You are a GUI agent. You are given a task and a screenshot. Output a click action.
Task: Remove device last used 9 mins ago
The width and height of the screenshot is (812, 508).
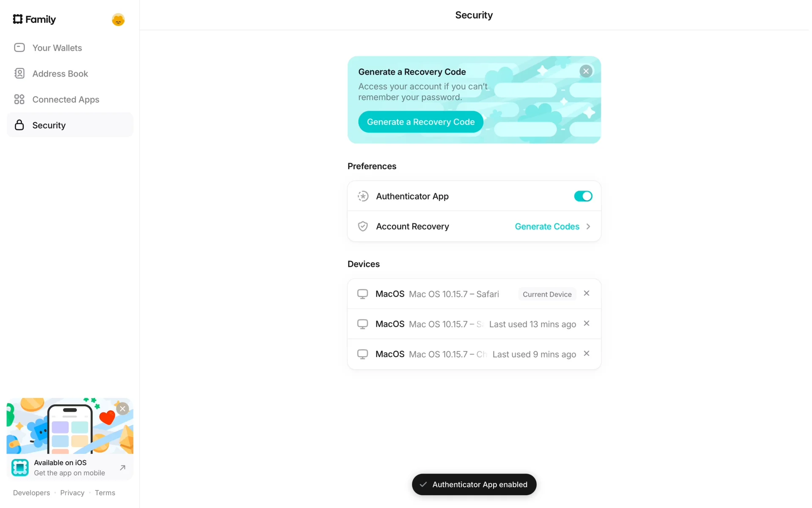coord(587,353)
